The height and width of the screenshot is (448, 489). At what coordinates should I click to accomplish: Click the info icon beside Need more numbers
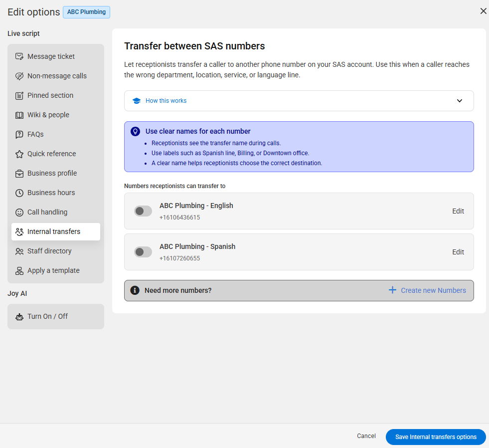pos(135,290)
